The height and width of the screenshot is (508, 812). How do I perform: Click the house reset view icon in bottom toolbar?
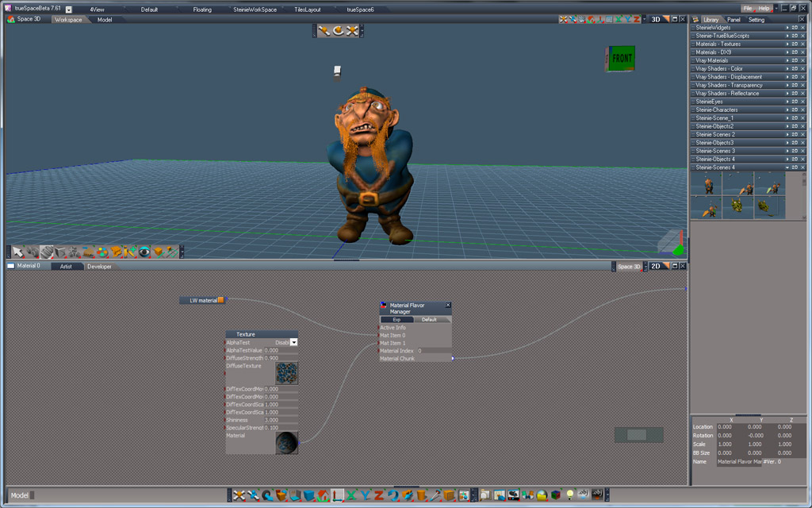point(324,495)
